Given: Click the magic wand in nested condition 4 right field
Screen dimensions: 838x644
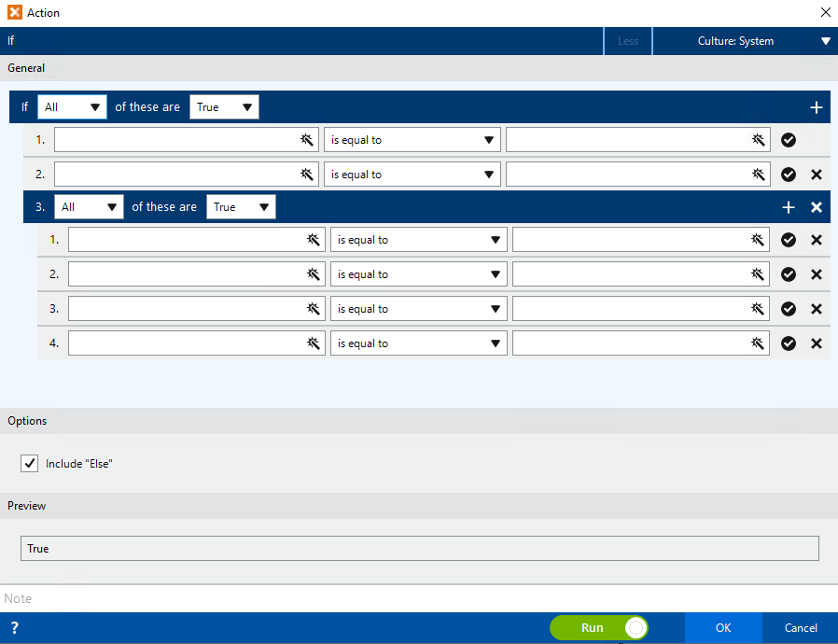Looking at the screenshot, I should pyautogui.click(x=758, y=343).
